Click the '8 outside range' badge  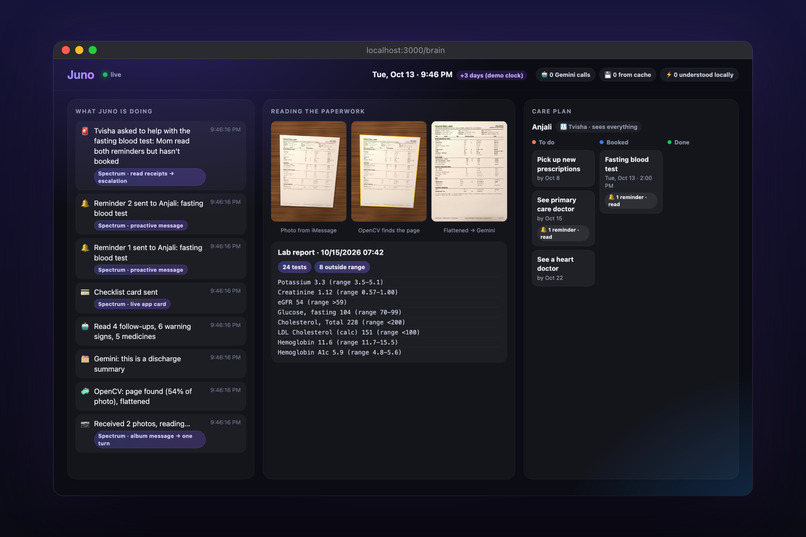coord(342,267)
